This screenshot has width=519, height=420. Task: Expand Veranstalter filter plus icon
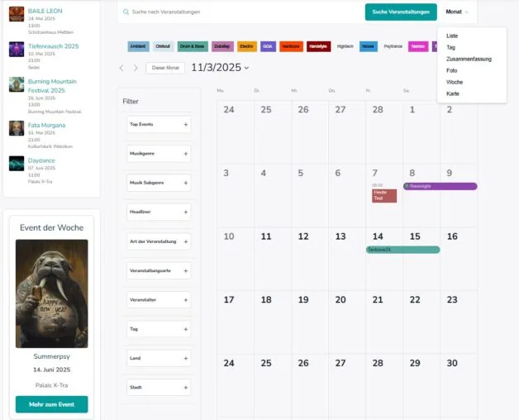pos(186,300)
